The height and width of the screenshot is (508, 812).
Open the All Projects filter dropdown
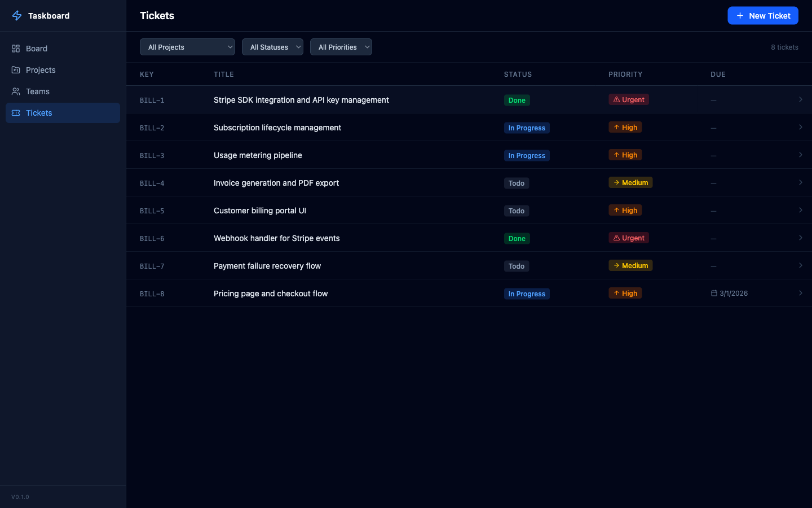187,47
